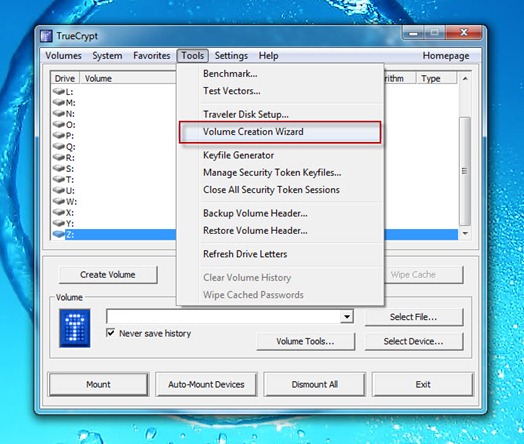524x444 pixels.
Task: Click the drive icon beside Y:
Action: [58, 223]
